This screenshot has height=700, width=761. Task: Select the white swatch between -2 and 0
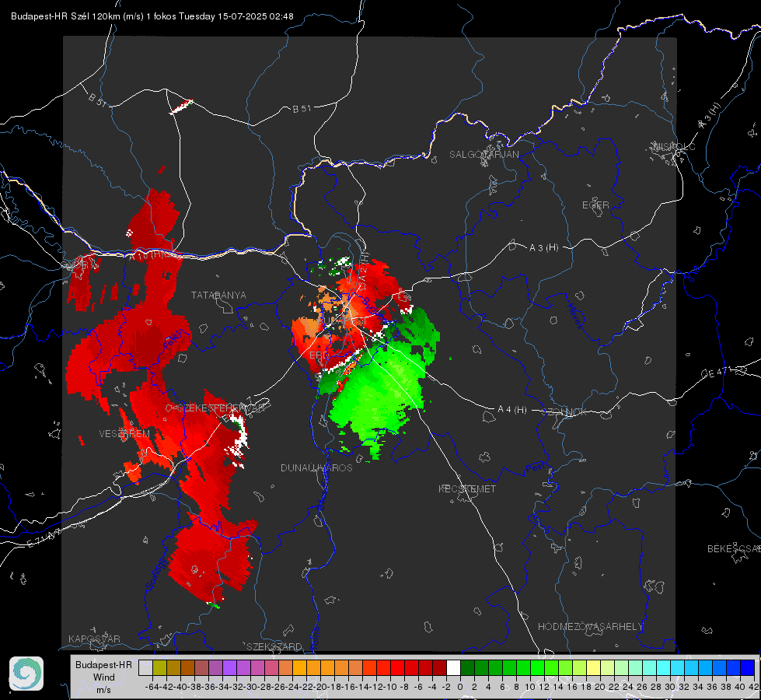pos(454,667)
